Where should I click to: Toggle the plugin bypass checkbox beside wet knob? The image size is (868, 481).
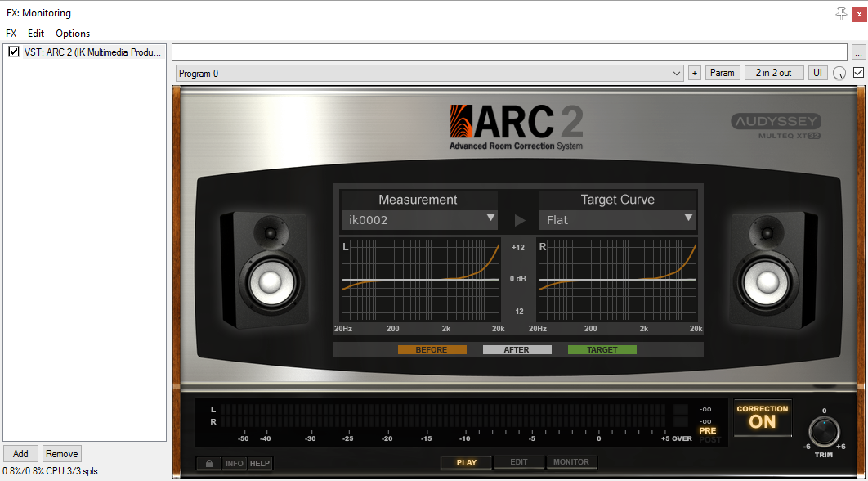(x=858, y=73)
